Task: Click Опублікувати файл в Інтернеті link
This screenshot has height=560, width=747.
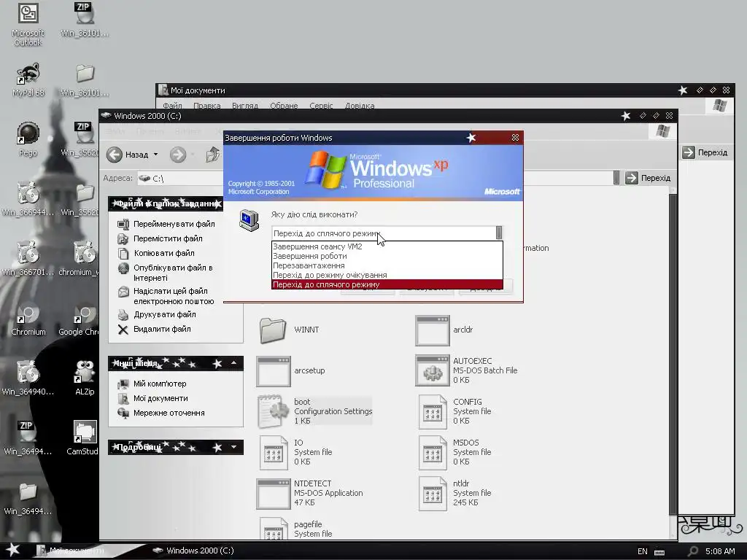Action: 173,273
